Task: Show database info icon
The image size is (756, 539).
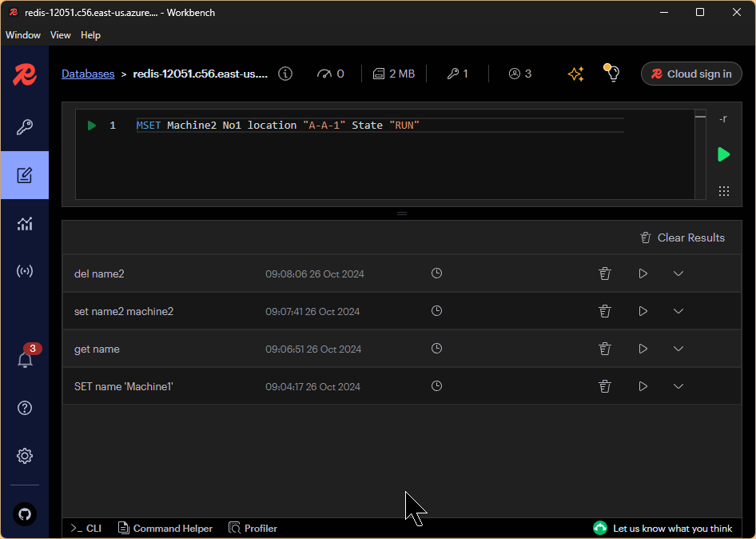Action: point(285,74)
